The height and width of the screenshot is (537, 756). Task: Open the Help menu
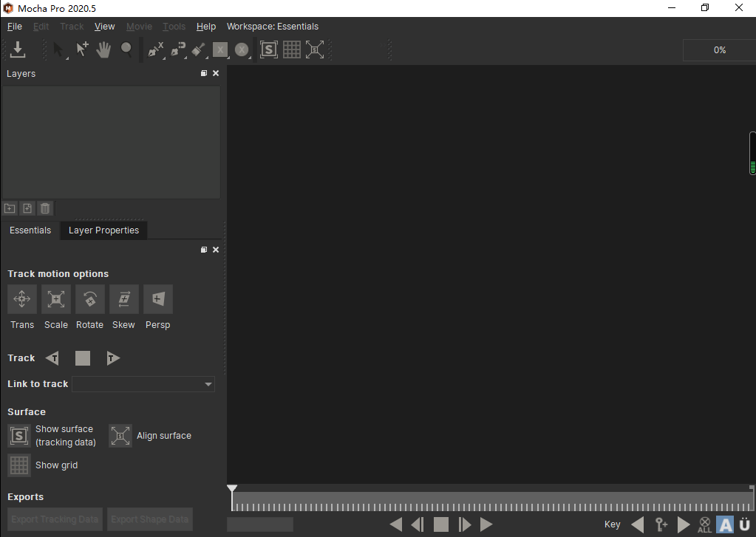206,27
